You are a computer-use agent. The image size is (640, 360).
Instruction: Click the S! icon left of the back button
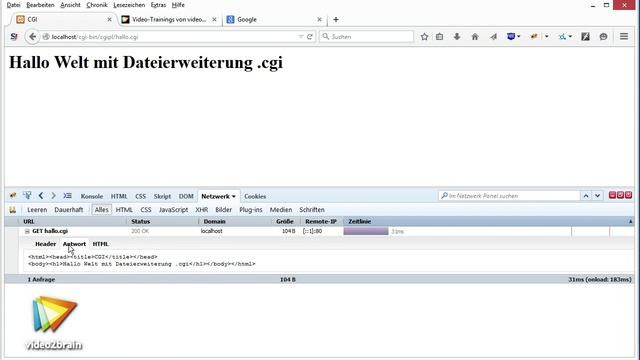coord(14,37)
